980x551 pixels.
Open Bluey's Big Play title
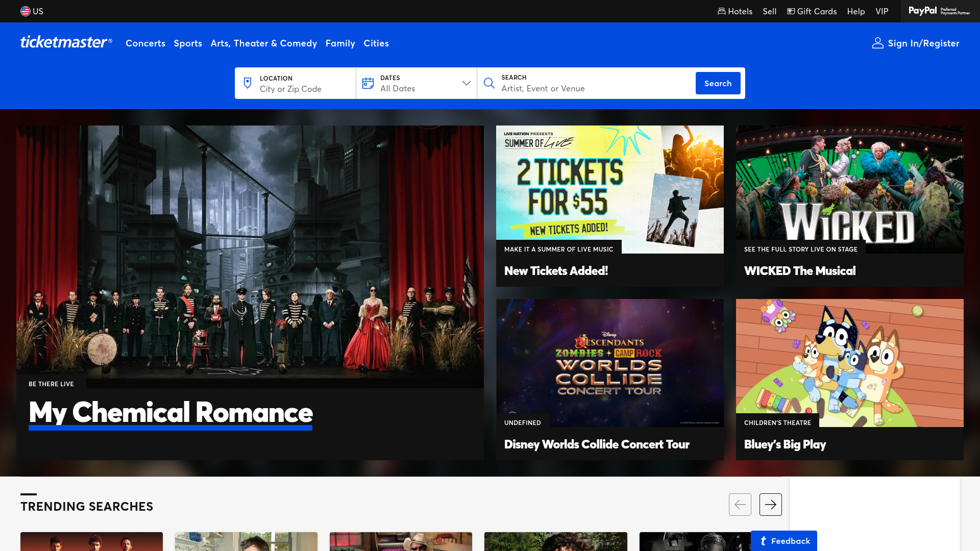(785, 444)
